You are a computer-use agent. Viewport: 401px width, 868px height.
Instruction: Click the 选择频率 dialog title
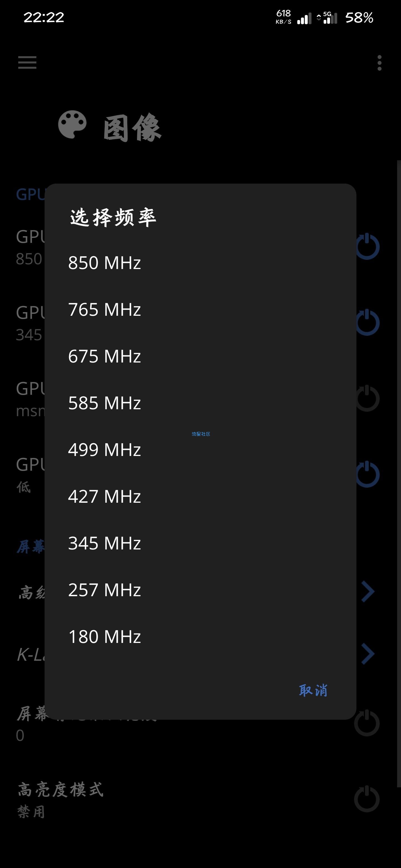113,217
